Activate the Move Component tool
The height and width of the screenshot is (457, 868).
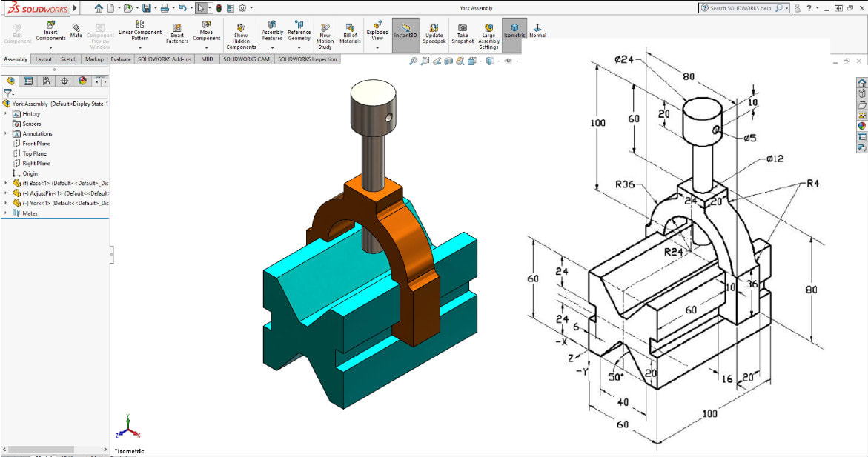click(x=207, y=31)
